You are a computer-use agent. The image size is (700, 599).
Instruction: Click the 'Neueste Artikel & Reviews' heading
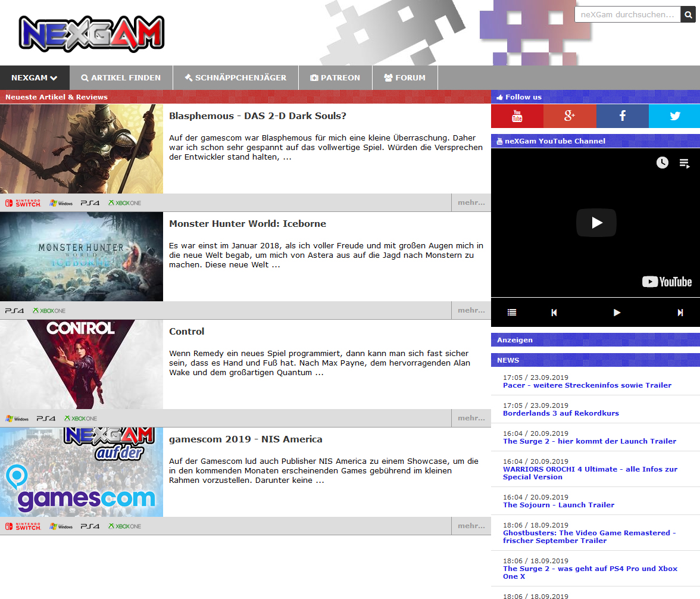pos(56,97)
